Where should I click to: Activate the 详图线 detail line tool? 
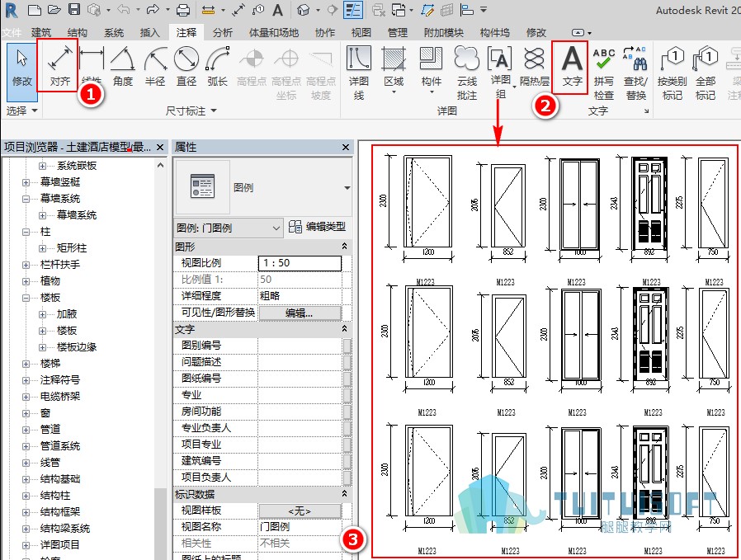click(x=359, y=73)
